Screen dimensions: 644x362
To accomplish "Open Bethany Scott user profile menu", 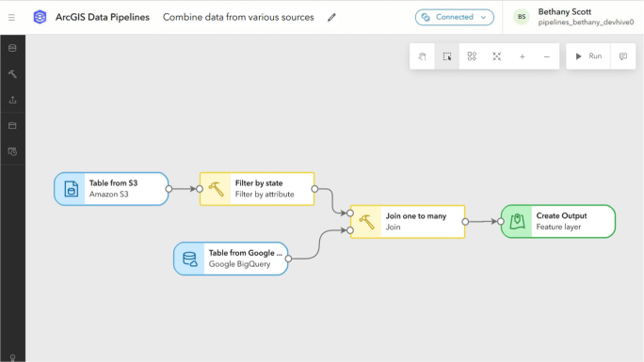I will (x=573, y=17).
